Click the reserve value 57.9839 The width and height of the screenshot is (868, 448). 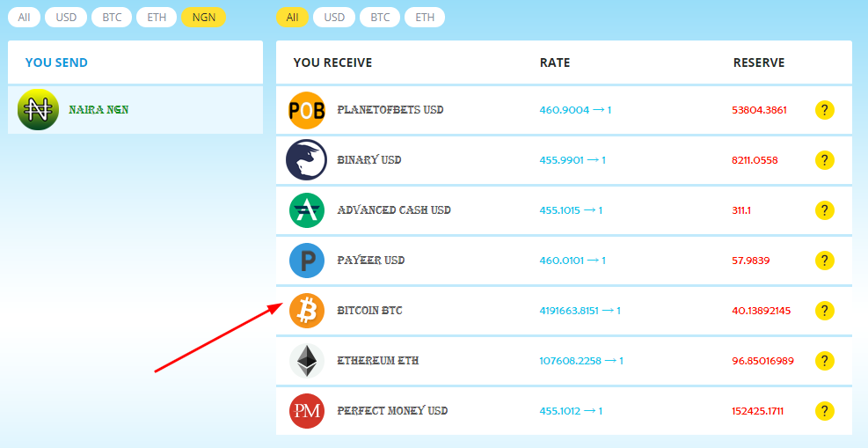pyautogui.click(x=751, y=261)
